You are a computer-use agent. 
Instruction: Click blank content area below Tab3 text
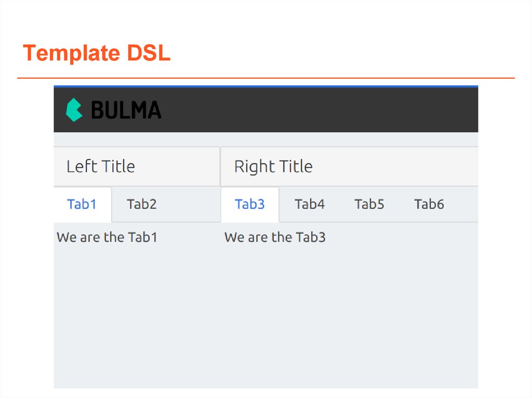[348, 311]
